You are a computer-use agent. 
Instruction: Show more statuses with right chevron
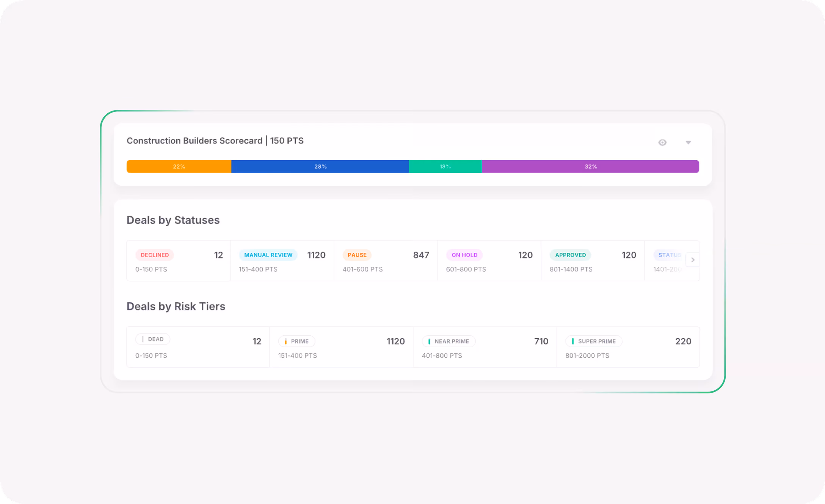693,260
